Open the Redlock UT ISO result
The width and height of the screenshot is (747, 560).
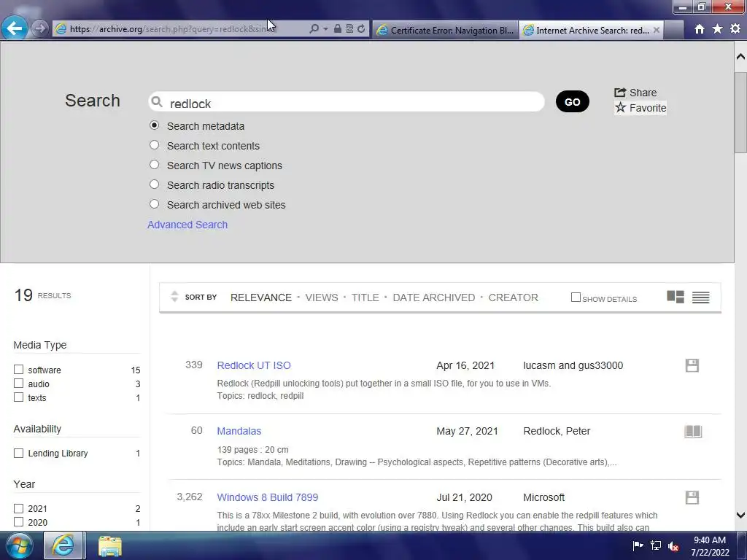pos(254,365)
